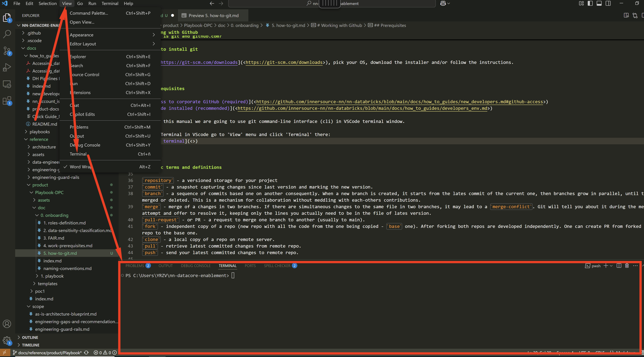Open the Extensions activity bar icon
Image resolution: width=644 pixels, height=357 pixels.
[7, 101]
